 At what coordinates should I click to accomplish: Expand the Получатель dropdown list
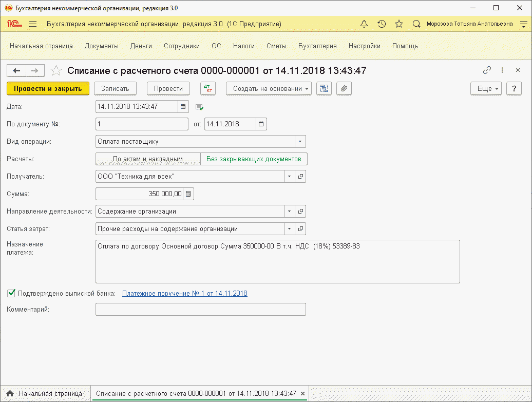tap(290, 177)
